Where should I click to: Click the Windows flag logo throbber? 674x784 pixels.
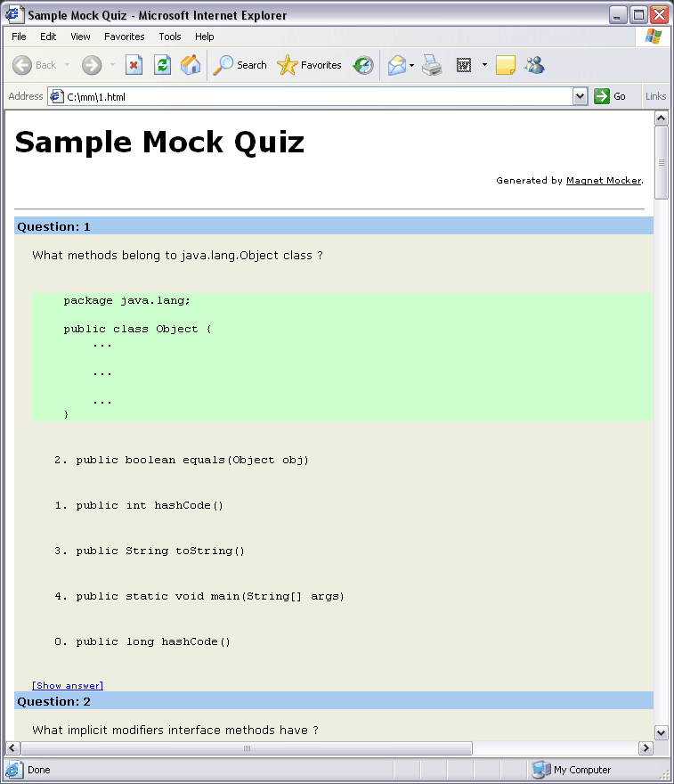pos(654,37)
